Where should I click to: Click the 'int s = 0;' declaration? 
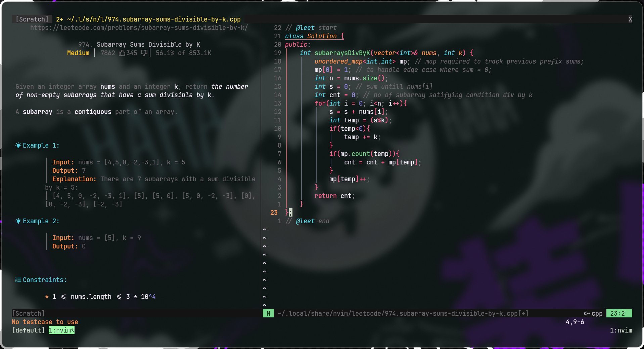click(333, 87)
